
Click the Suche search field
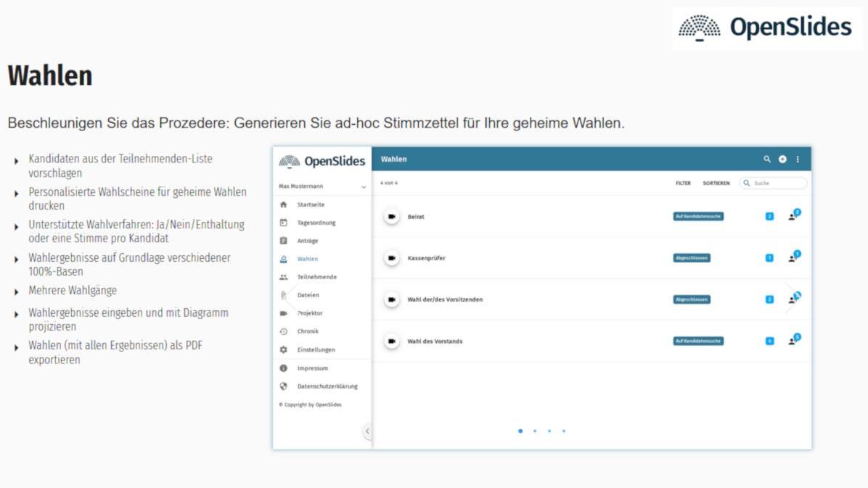click(774, 183)
